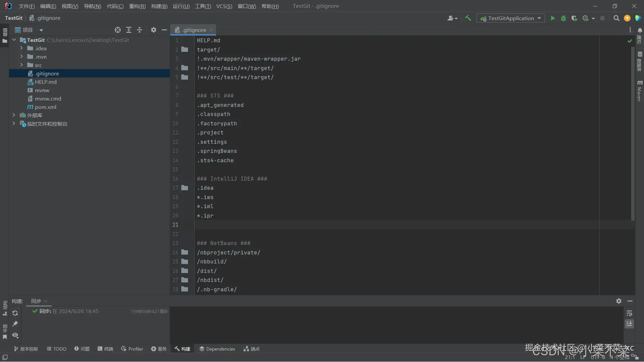Expand the src folder
Viewport: 644px width, 362px height.
21,65
